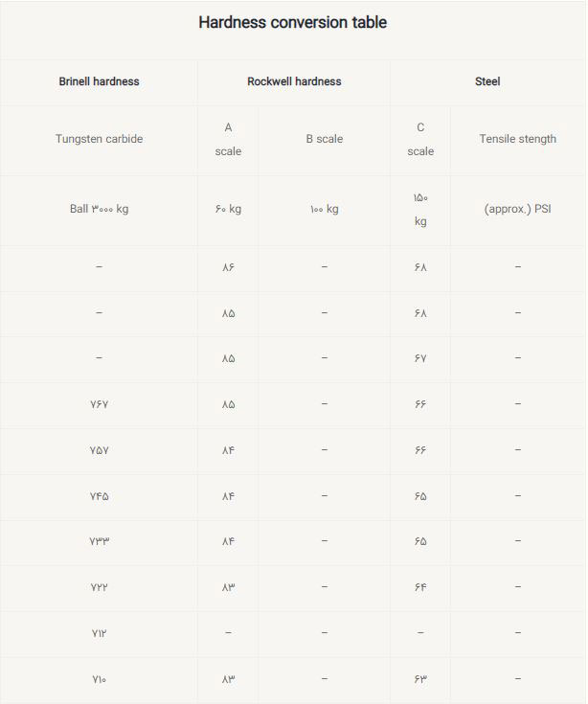Select the '100 kg' load cell
The height and width of the screenshot is (704, 588).
[324, 209]
